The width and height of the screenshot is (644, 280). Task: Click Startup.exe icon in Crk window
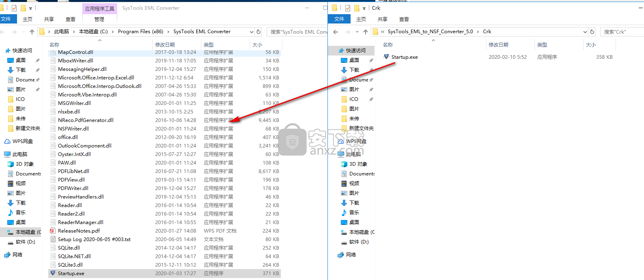[386, 57]
